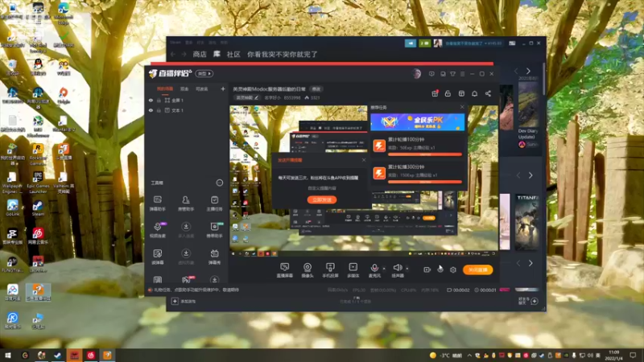Collapse the 工具箱 toolbox panel

click(220, 183)
